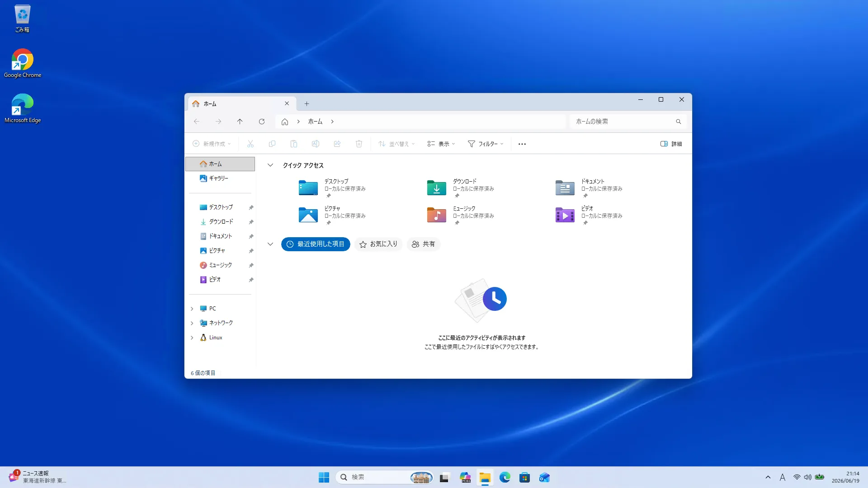868x488 pixels.
Task: Open Task View on the taskbar
Action: coord(444,477)
